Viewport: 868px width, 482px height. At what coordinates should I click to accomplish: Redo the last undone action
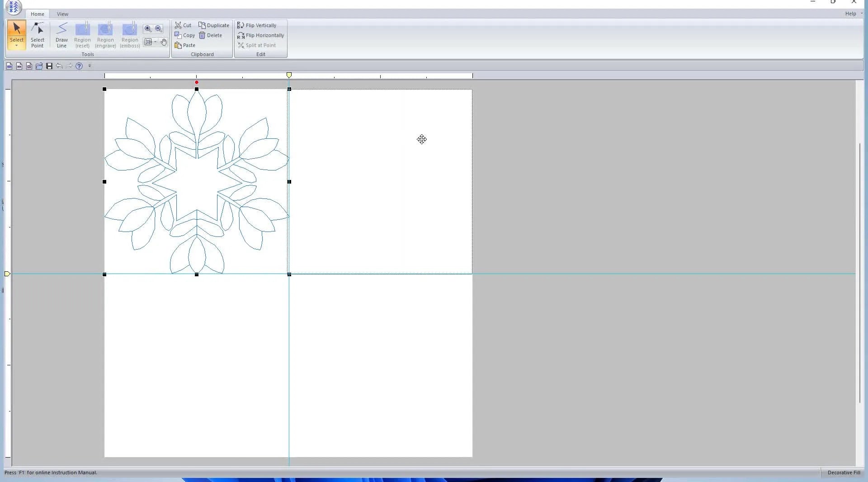coord(69,66)
